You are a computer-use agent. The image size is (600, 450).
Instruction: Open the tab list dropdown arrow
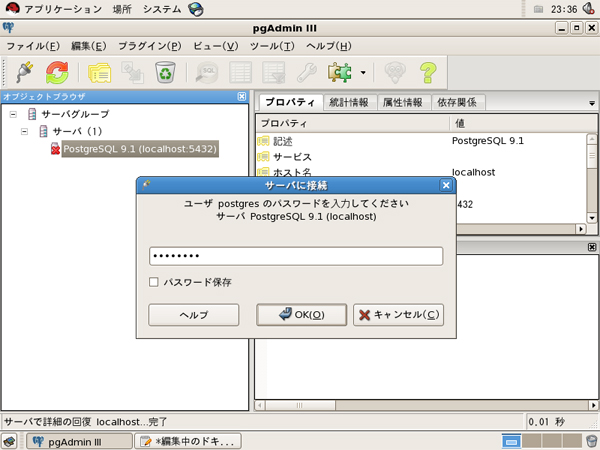[x=592, y=103]
